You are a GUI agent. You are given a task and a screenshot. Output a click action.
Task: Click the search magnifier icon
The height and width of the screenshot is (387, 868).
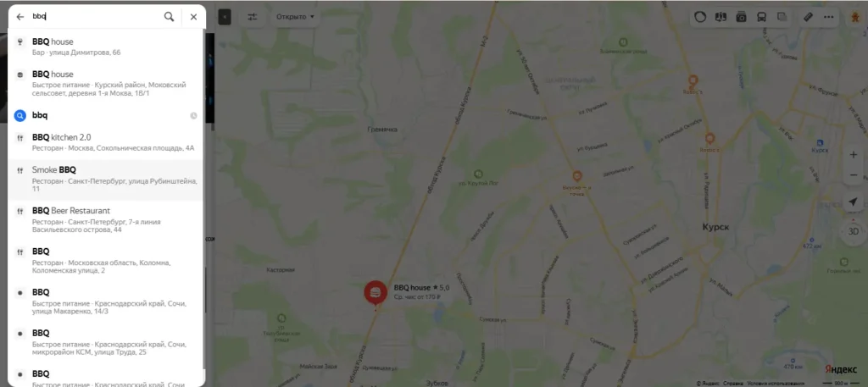tap(169, 17)
